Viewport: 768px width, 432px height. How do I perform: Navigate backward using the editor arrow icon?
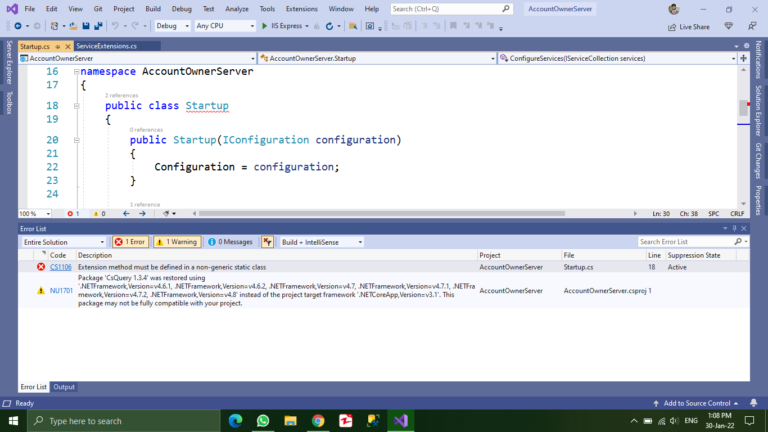pyautogui.click(x=126, y=213)
